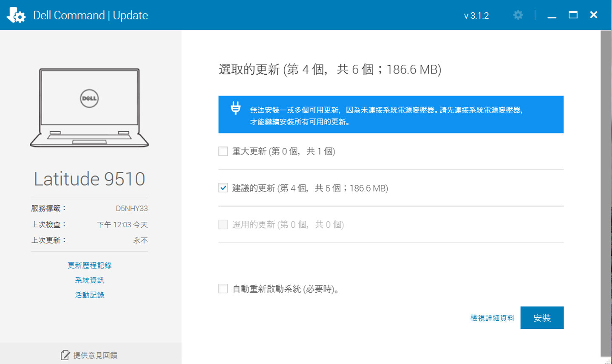612x364 pixels.
Task: Click the maximize window icon
Action: coord(573,14)
